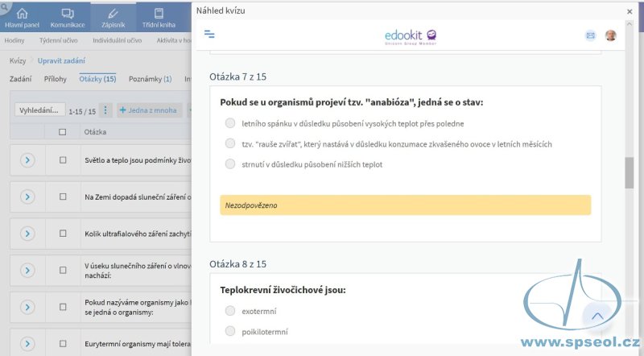Check the box for 'Světlo a teplo' question

coord(63,160)
